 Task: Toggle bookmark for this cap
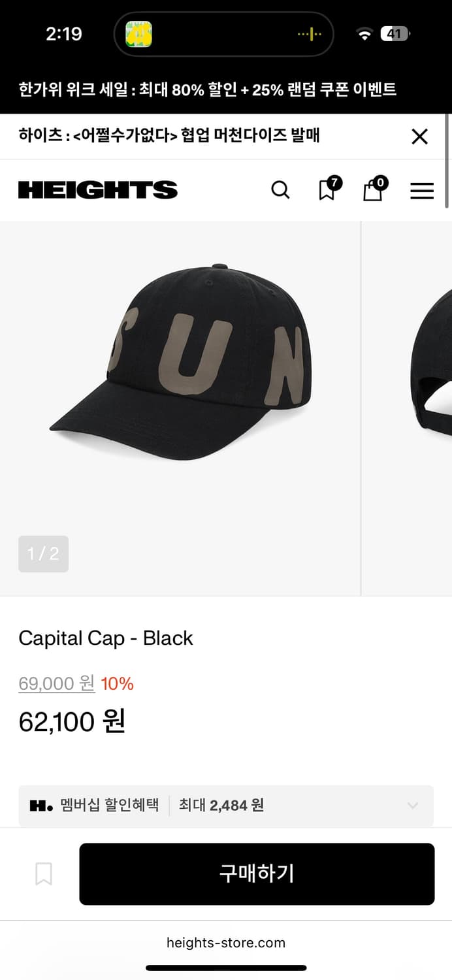tap(44, 874)
